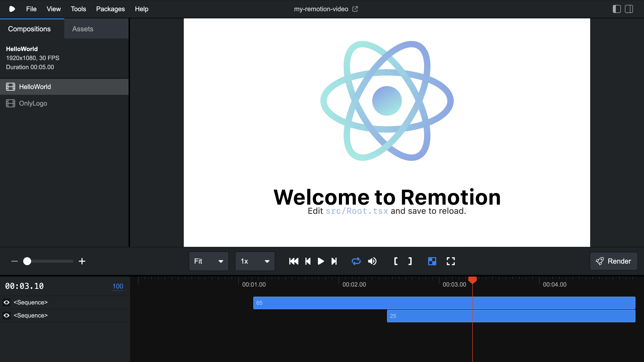Click the timeline zoom slider handle

27,261
